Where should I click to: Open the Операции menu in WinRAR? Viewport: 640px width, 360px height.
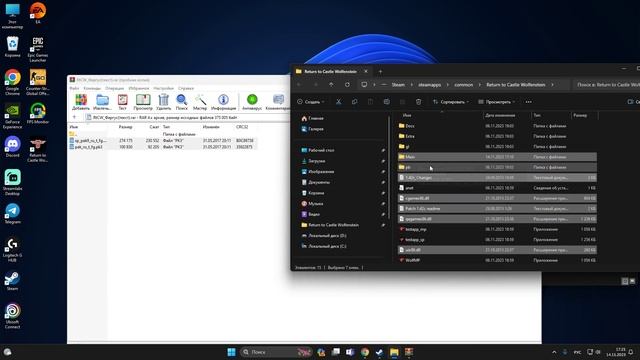pyautogui.click(x=114, y=88)
